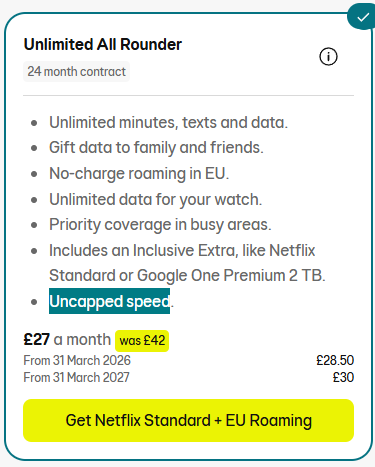
Task: Click the highlighted Uncapped speed text
Action: [x=109, y=301]
